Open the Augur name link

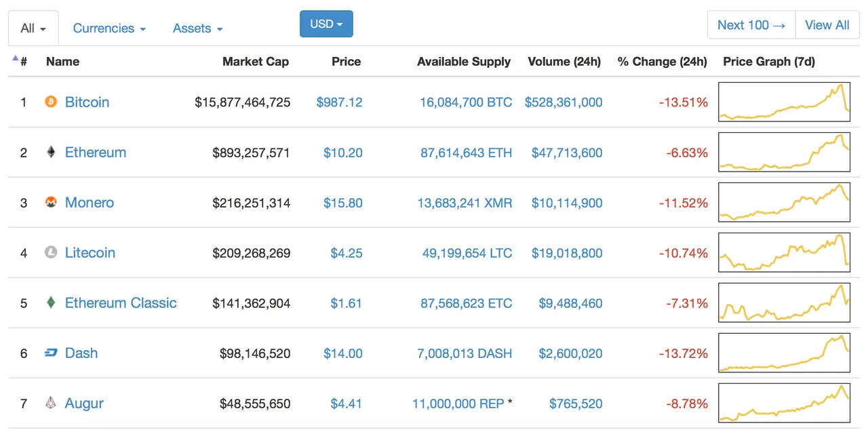tap(84, 404)
